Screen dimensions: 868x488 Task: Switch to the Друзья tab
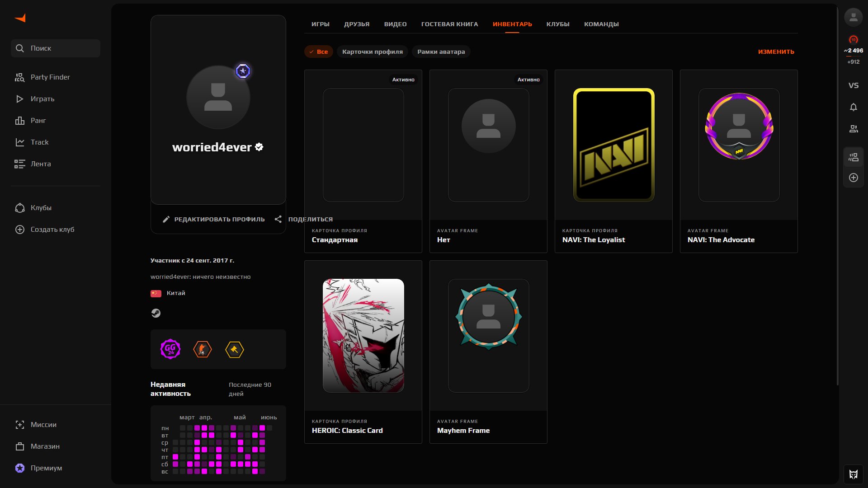[357, 24]
